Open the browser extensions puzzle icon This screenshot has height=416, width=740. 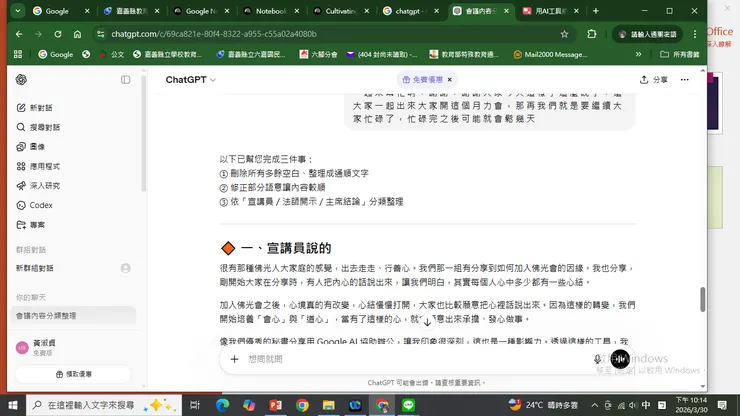pos(591,34)
